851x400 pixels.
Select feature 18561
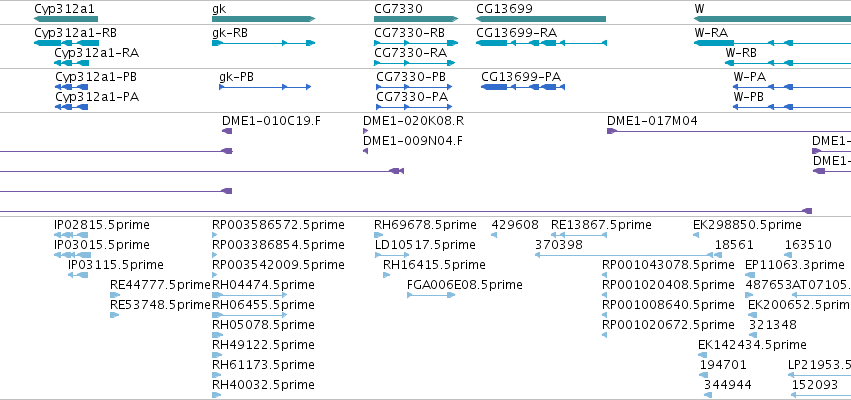click(718, 255)
